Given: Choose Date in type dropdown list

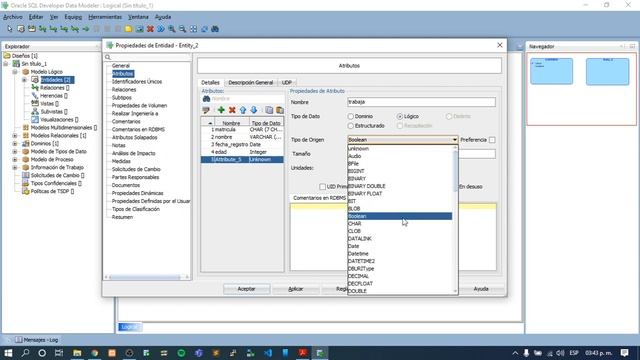Looking at the screenshot, I should click(400, 246).
